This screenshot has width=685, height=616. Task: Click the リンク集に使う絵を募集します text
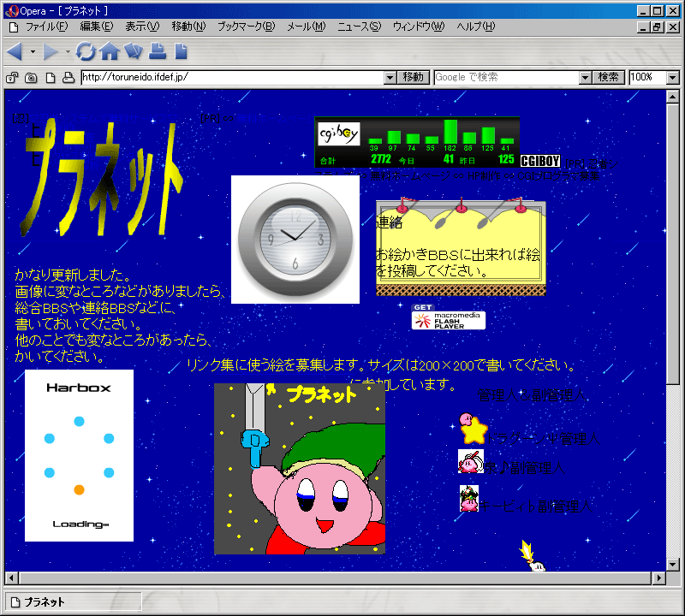coord(274,364)
